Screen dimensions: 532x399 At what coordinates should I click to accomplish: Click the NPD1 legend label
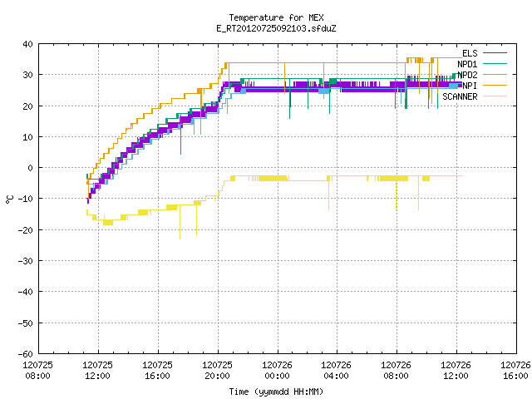pyautogui.click(x=467, y=64)
